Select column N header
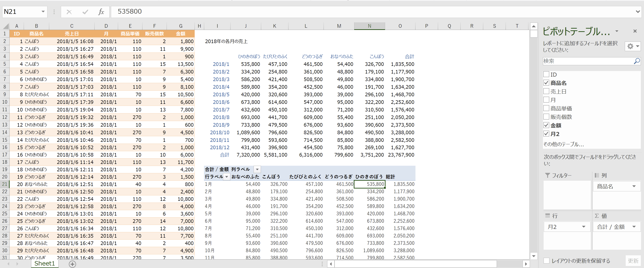The height and width of the screenshot is (268, 644). pos(369,26)
